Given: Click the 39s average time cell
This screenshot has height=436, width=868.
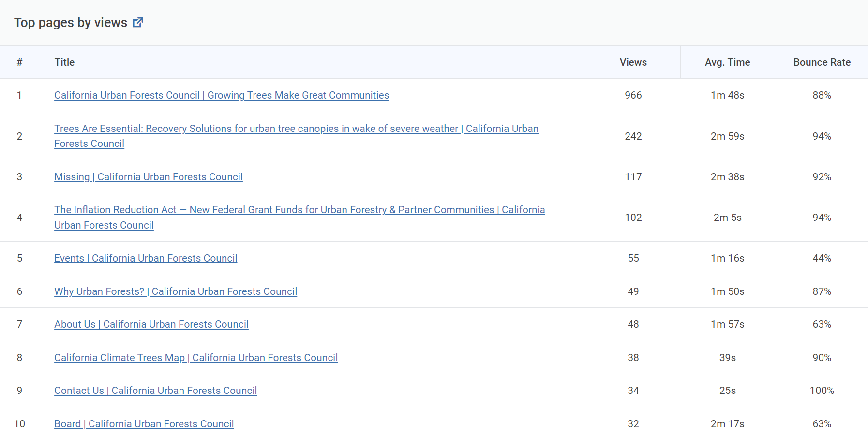Looking at the screenshot, I should click(x=728, y=358).
